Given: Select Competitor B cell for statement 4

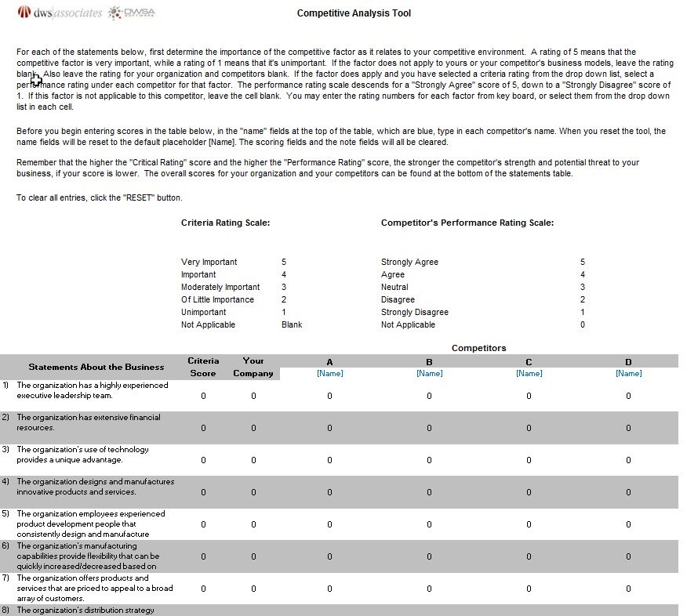Looking at the screenshot, I should click(430, 492).
